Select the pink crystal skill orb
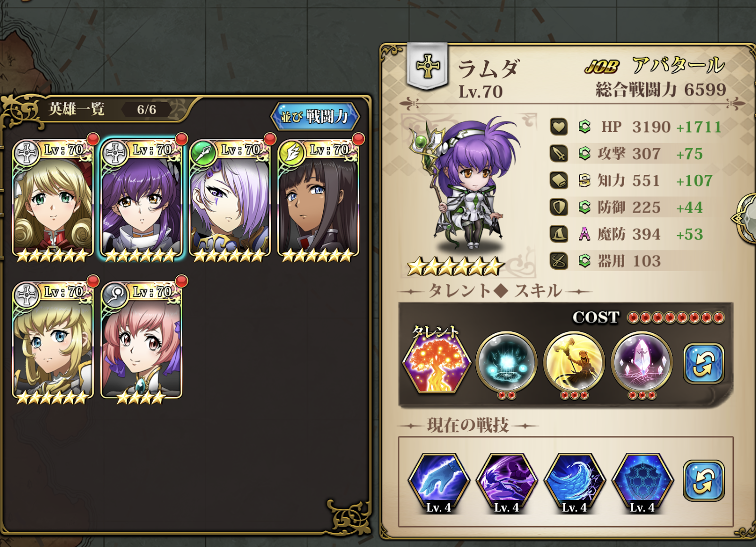This screenshot has height=547, width=756. pos(642,362)
